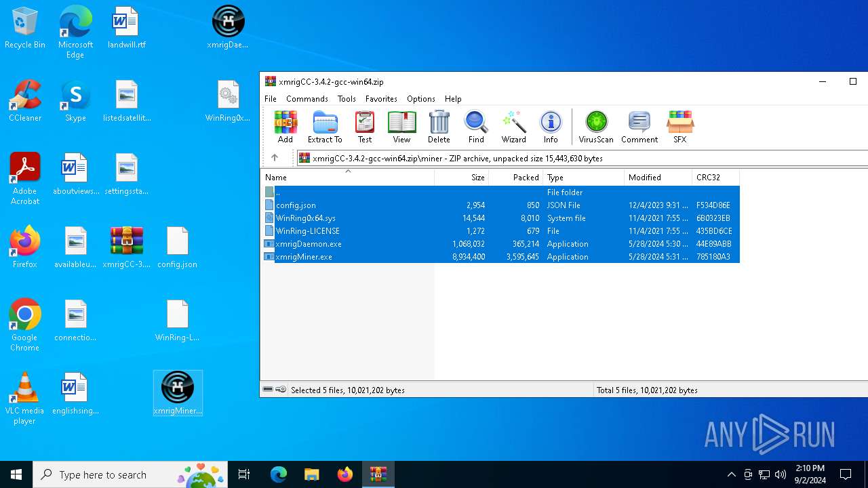This screenshot has width=868, height=488.
Task: Open the Commands menu
Action: pyautogui.click(x=307, y=99)
